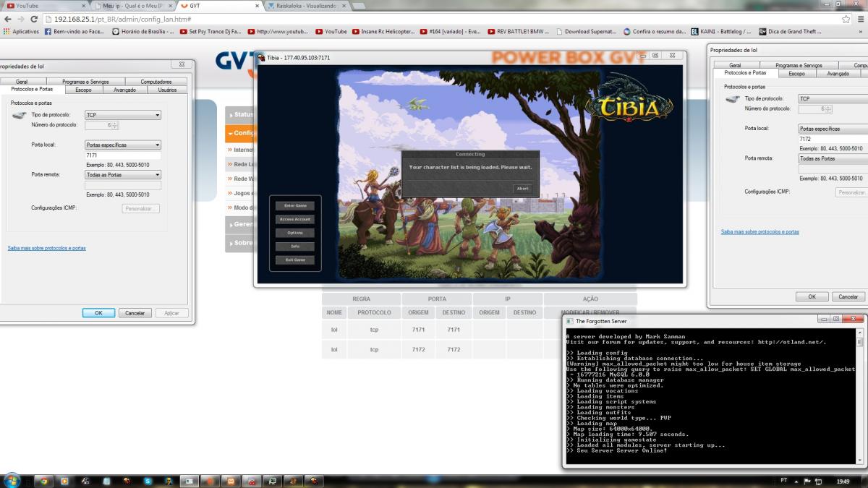Abort the Connecting dialog

click(x=522, y=189)
